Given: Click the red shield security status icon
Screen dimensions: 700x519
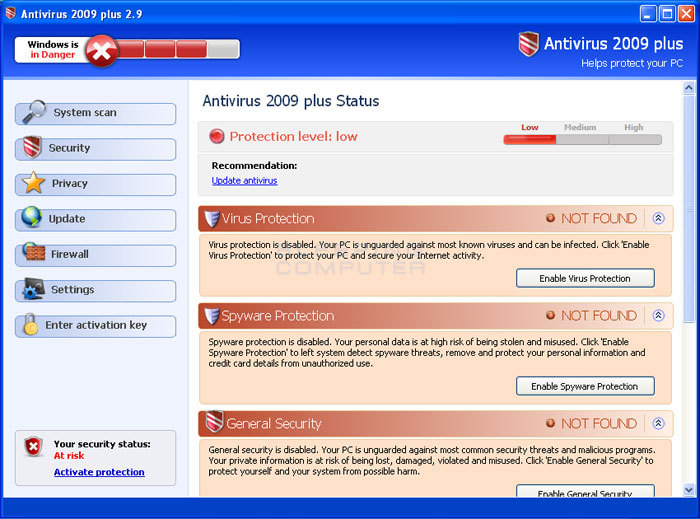Looking at the screenshot, I should pyautogui.click(x=33, y=446).
